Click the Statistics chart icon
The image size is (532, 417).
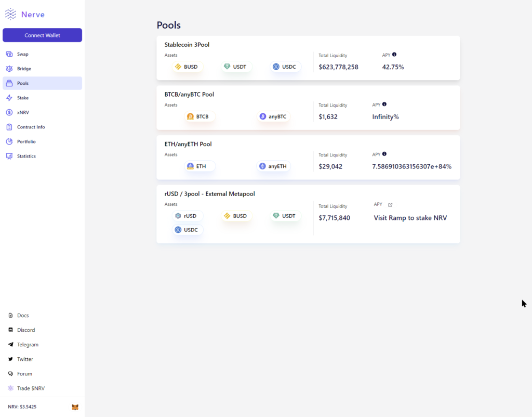click(x=10, y=156)
